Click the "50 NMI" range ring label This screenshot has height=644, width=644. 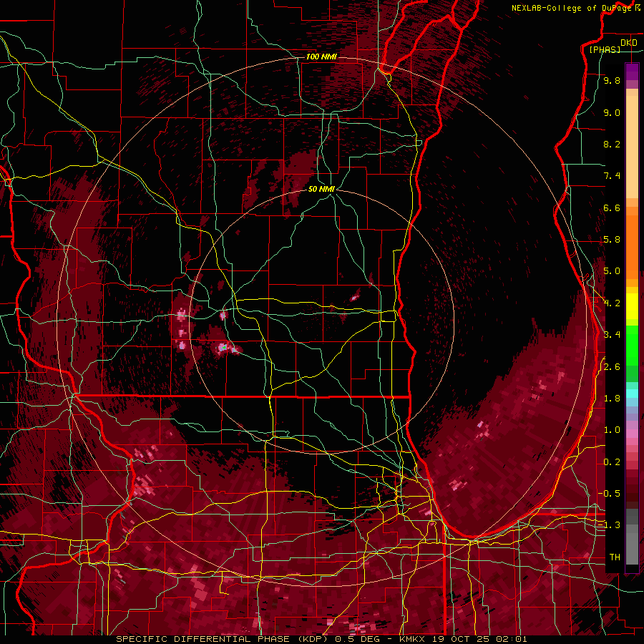pyautogui.click(x=321, y=189)
